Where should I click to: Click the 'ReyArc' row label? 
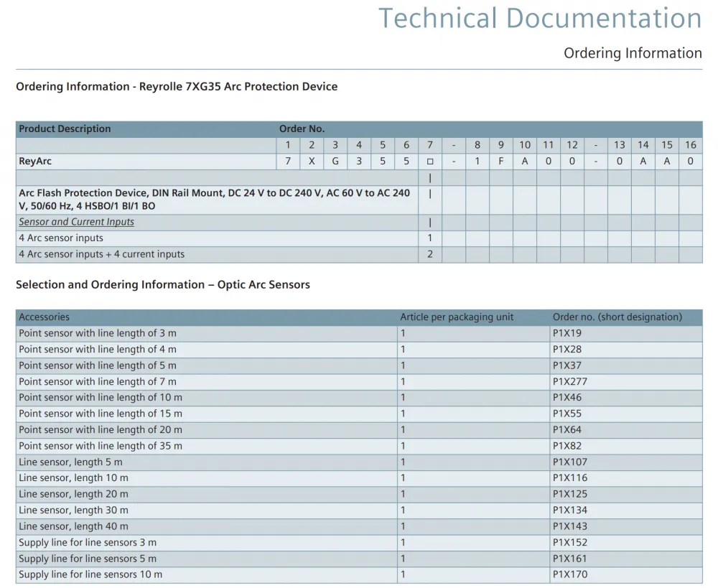click(x=34, y=162)
